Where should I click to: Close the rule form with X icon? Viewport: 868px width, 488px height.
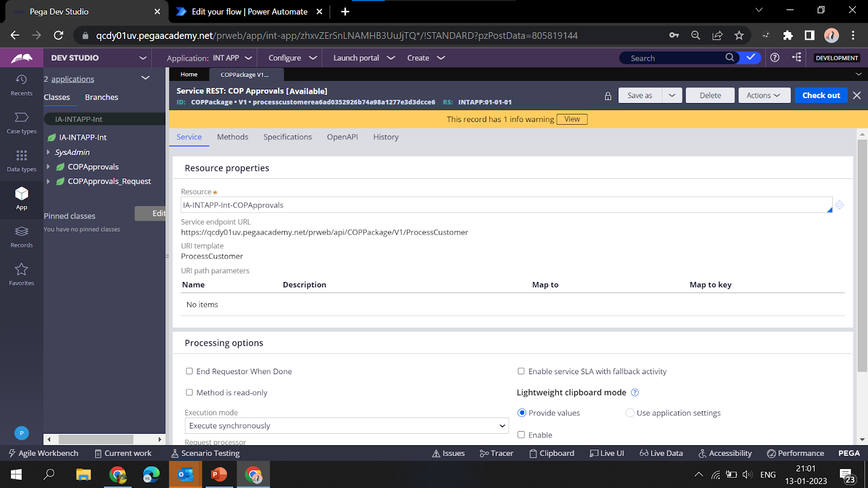(x=857, y=95)
